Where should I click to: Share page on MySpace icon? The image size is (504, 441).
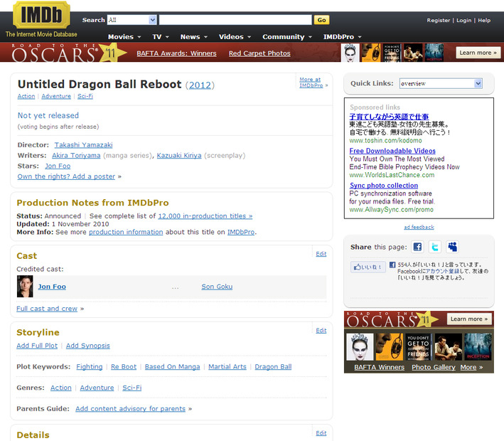(x=453, y=247)
